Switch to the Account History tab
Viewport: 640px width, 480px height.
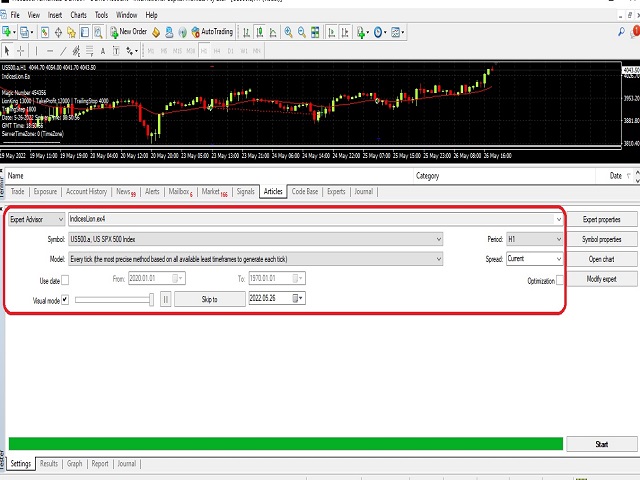point(87,191)
